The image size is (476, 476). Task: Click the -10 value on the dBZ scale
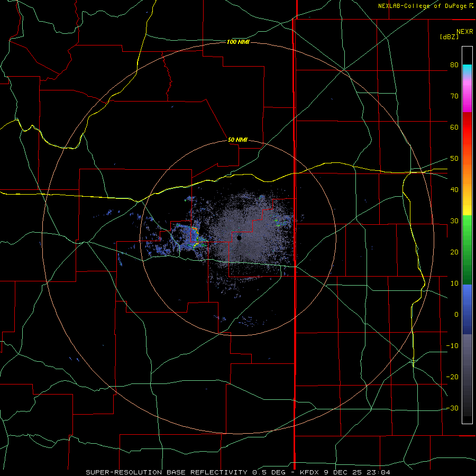pyautogui.click(x=452, y=346)
